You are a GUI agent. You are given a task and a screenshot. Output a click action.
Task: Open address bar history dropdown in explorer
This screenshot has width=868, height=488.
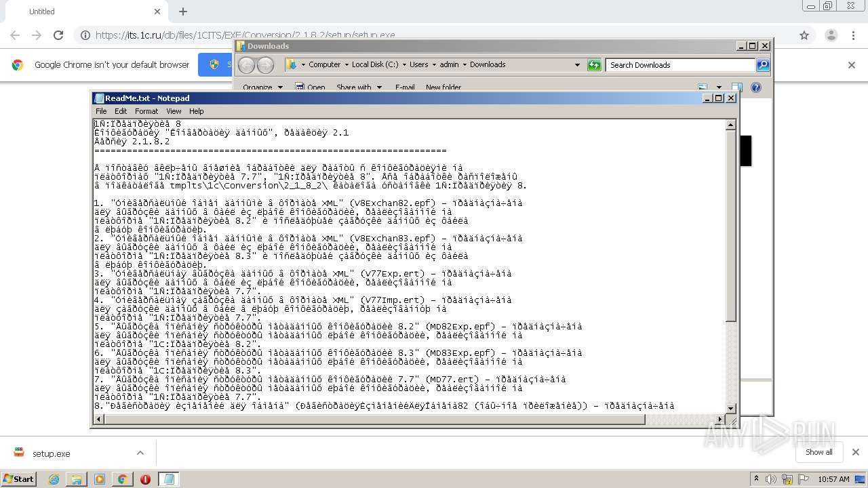(x=577, y=65)
